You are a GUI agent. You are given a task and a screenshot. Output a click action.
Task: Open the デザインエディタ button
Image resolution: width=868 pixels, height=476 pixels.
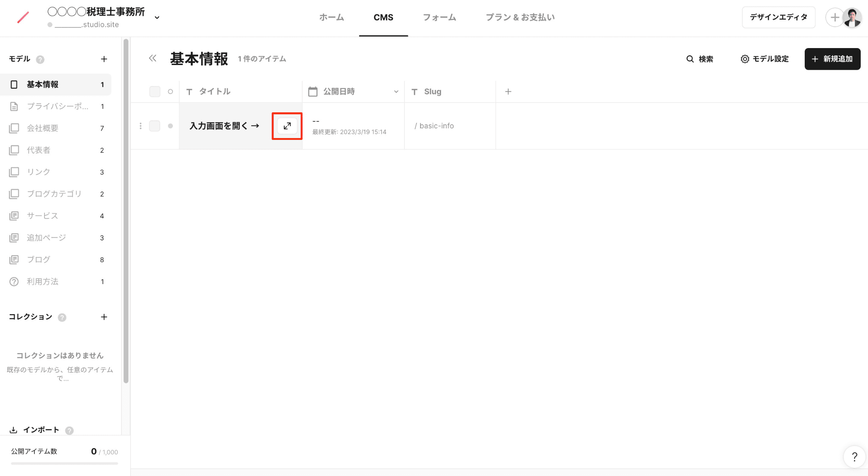point(778,17)
